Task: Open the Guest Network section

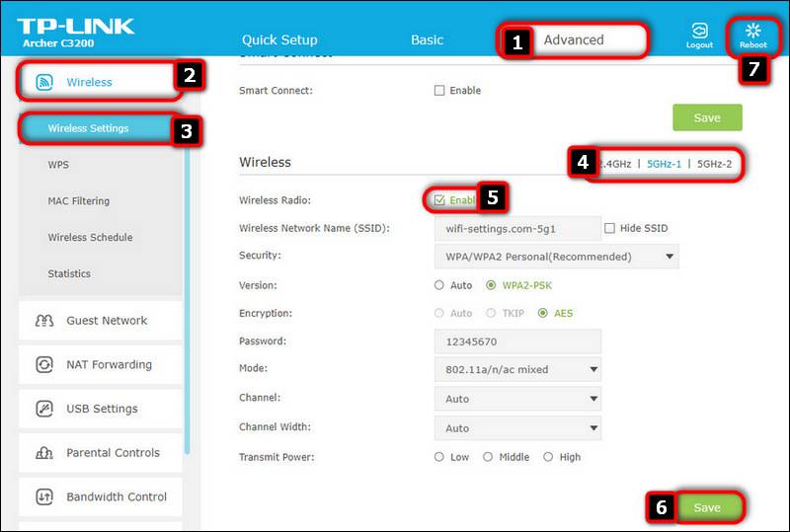Action: coord(101,321)
